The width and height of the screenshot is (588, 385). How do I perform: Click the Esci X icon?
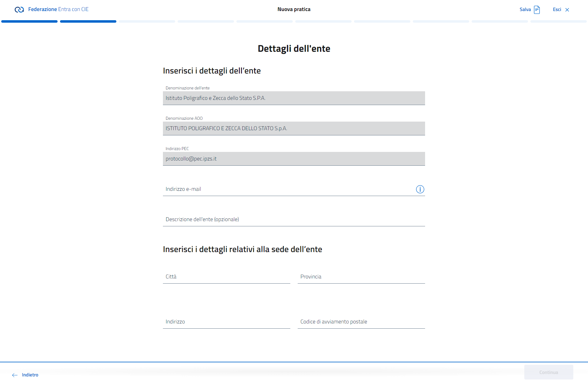[x=567, y=10]
